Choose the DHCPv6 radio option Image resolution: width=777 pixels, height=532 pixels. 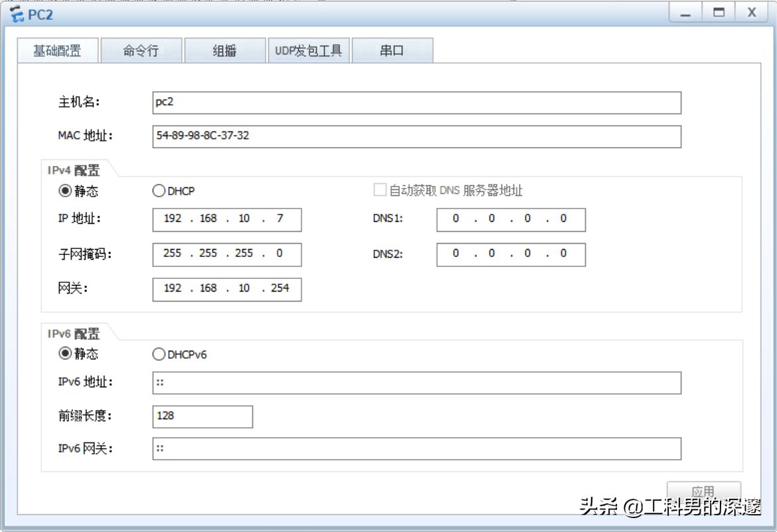click(x=159, y=354)
